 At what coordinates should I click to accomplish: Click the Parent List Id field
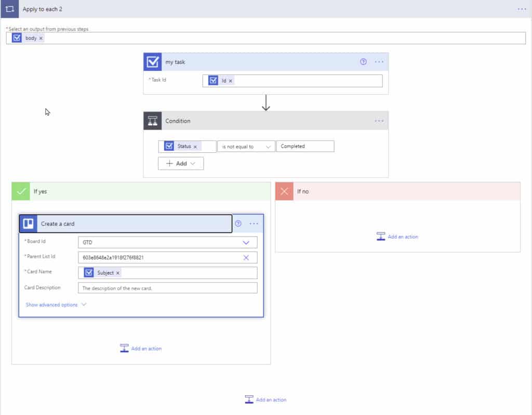point(168,257)
